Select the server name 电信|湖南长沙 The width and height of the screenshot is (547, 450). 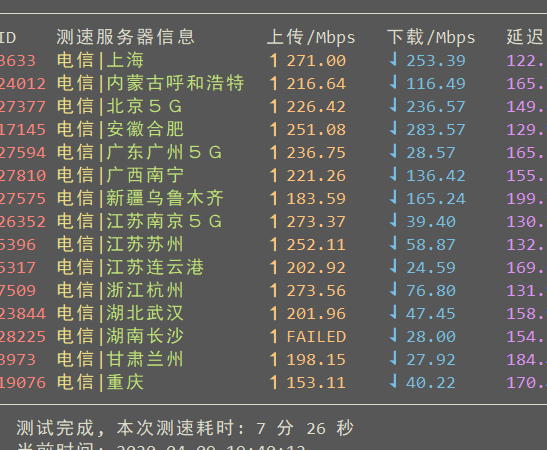coord(120,337)
